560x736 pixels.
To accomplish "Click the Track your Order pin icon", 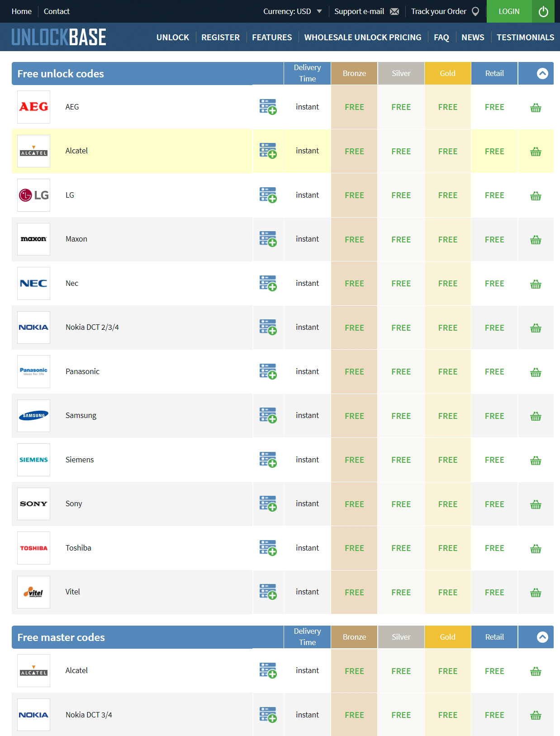I will pos(475,11).
